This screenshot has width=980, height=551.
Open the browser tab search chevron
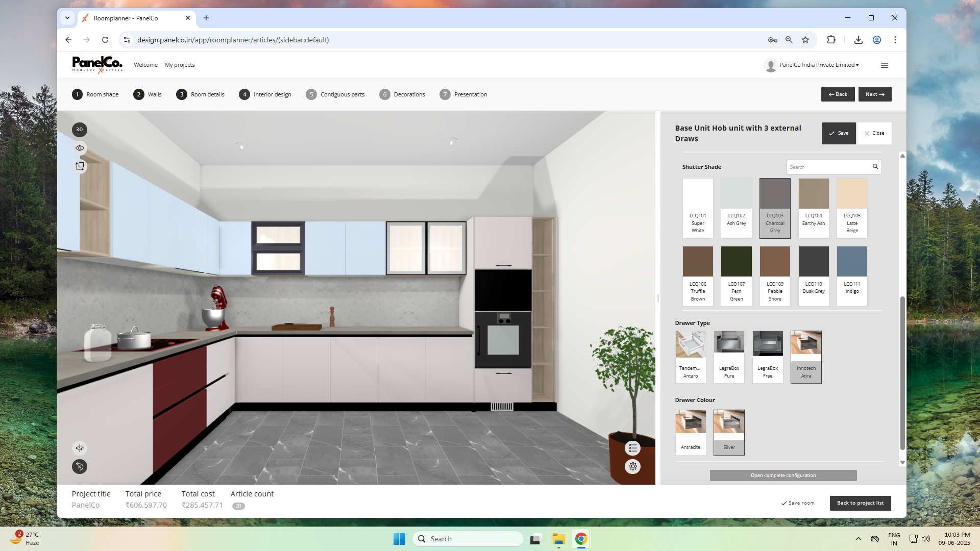(x=67, y=18)
